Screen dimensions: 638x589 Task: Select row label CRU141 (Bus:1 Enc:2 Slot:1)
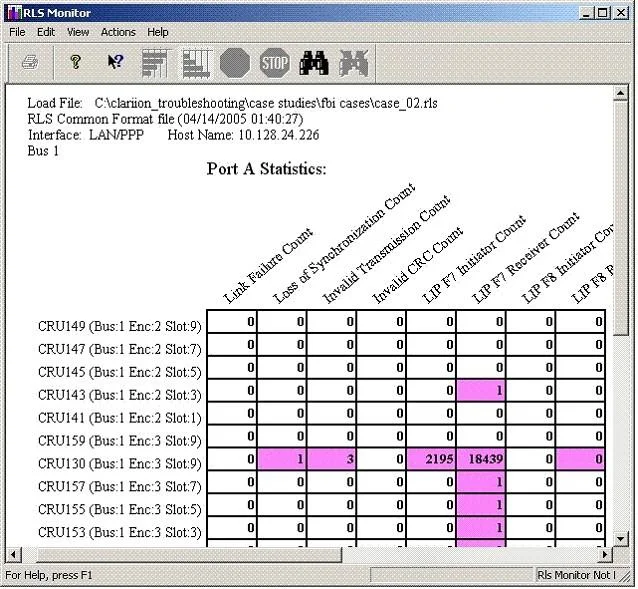point(120,418)
